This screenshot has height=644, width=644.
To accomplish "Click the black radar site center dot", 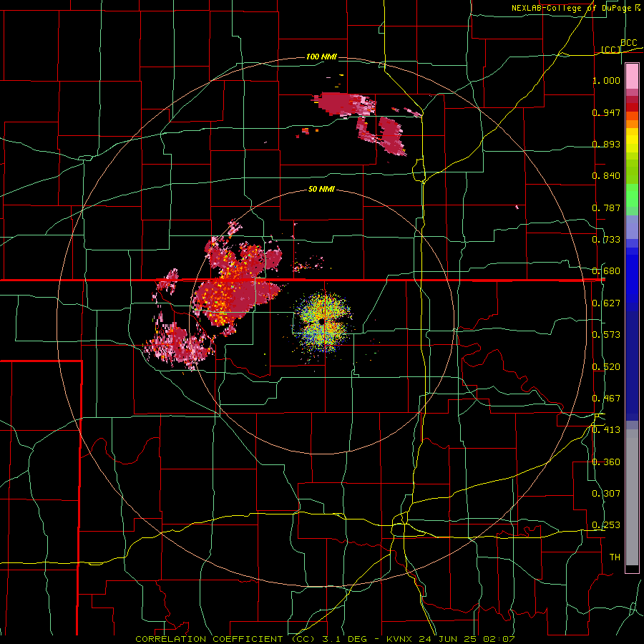I will coord(321,321).
